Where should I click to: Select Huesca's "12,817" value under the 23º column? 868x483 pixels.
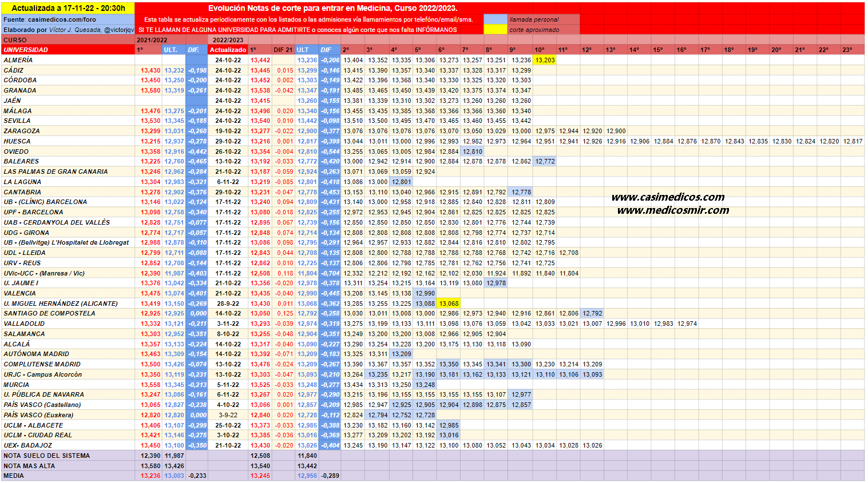853,141
